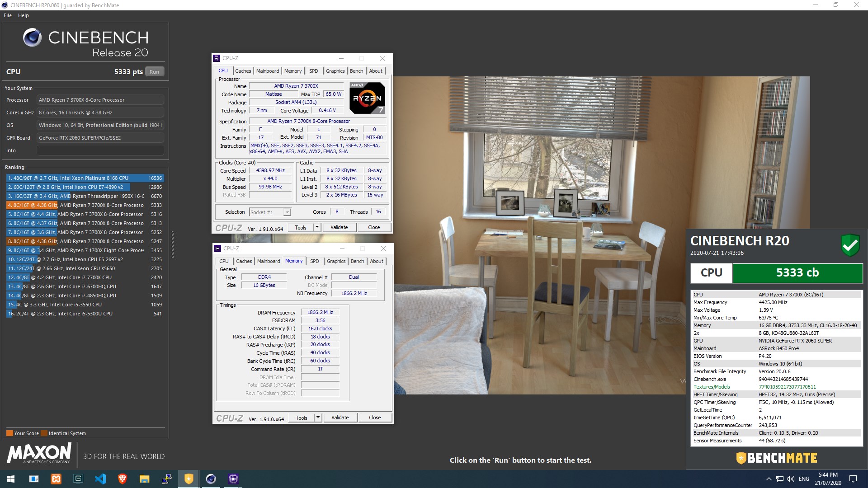Click the Maxon logo
Screen dimensions: 868x488
coord(39,453)
